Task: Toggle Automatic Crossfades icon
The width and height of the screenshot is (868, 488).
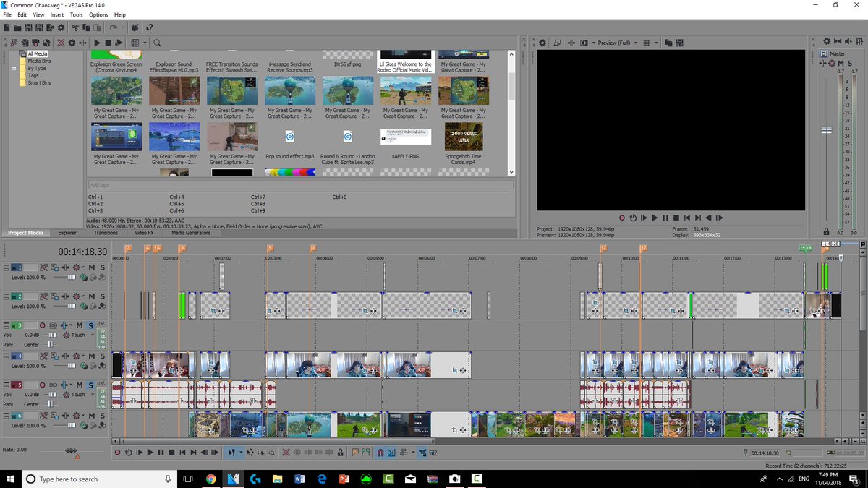Action: click(391, 453)
